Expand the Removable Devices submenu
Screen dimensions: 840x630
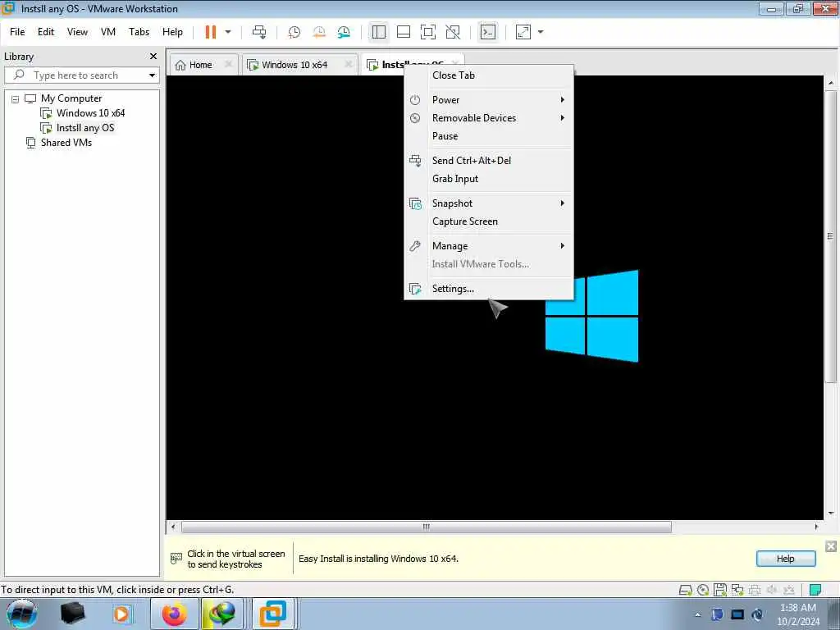pyautogui.click(x=489, y=118)
